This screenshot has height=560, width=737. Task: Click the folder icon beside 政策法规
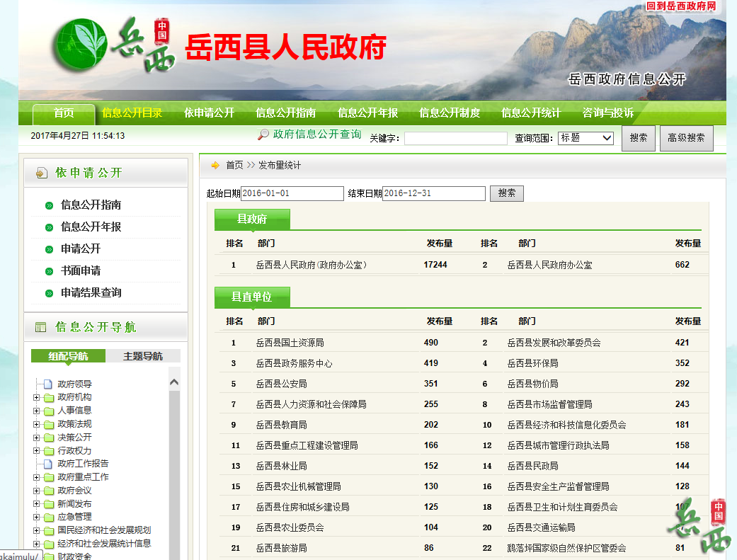pos(48,424)
